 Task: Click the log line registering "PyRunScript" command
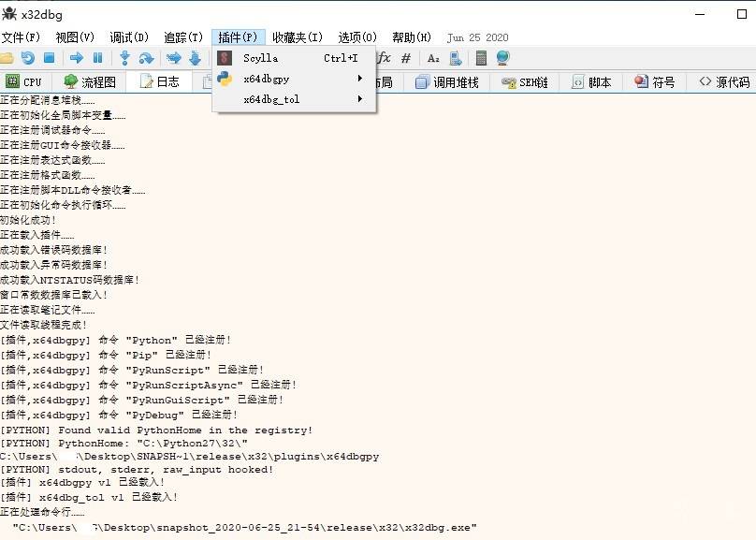click(x=132, y=370)
